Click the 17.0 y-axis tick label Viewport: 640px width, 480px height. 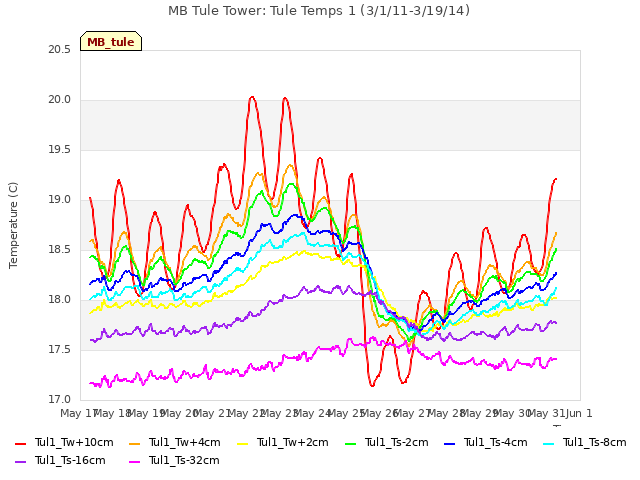(x=60, y=400)
